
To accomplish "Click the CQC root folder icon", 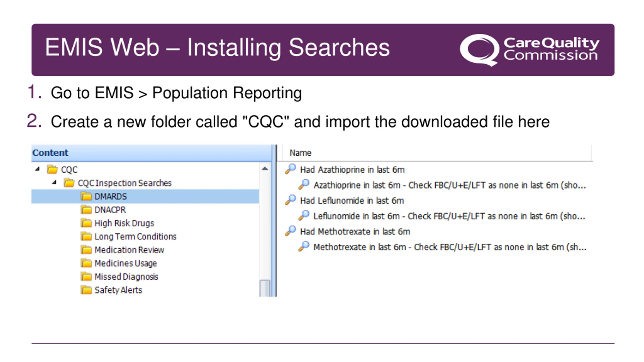I will click(x=52, y=169).
